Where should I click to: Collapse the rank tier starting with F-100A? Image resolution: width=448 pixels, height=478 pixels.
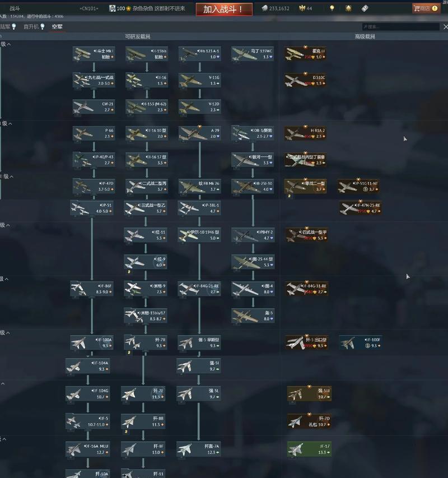(7, 332)
